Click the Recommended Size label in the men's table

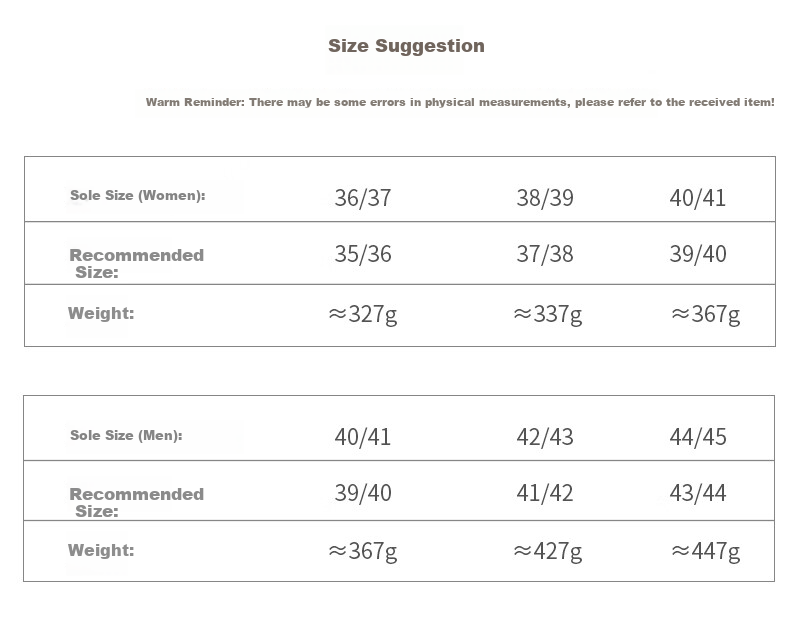pyautogui.click(x=137, y=502)
